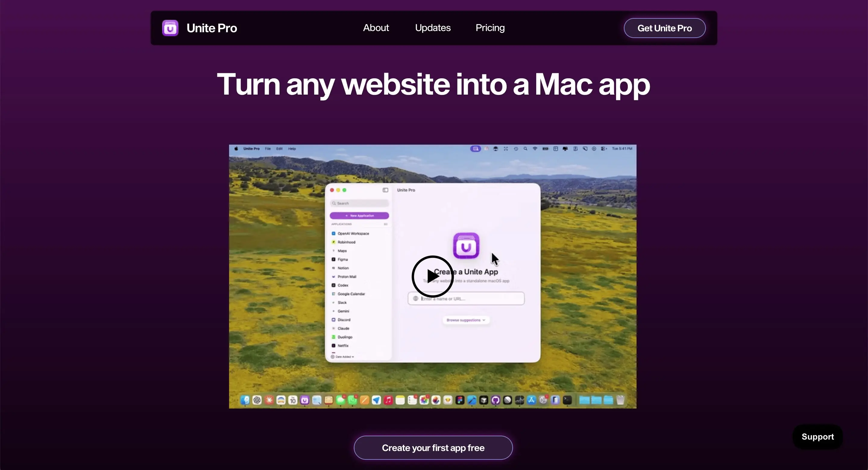Screen dimensions: 868x470
Task: Go to the Updates nav link
Action: (433, 28)
